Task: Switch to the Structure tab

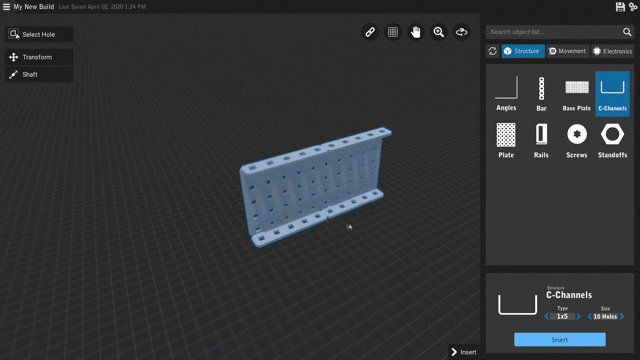Action: (x=523, y=51)
